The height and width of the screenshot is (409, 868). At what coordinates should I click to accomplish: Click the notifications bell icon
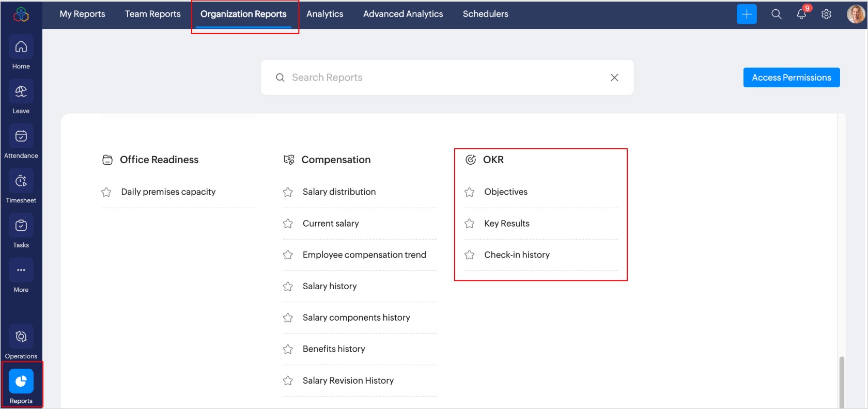point(801,14)
